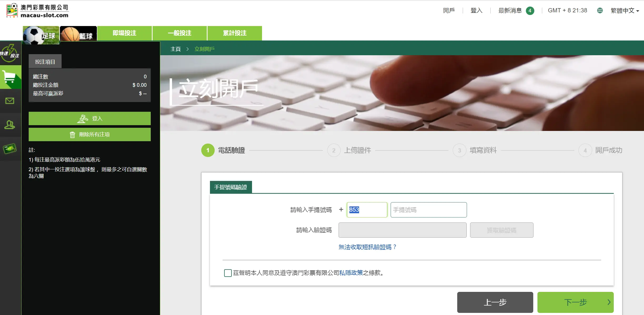Open the 投注項目 bet items tab
Screen dimensions: 644x315
(x=45, y=62)
